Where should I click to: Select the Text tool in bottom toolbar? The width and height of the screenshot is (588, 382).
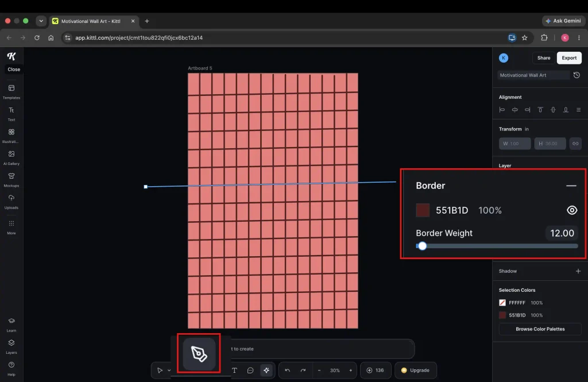click(234, 371)
